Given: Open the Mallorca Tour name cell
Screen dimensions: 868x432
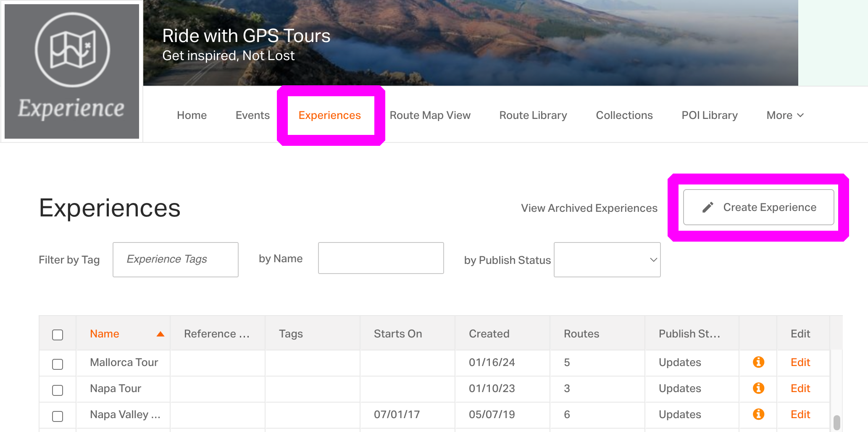Looking at the screenshot, I should [124, 362].
